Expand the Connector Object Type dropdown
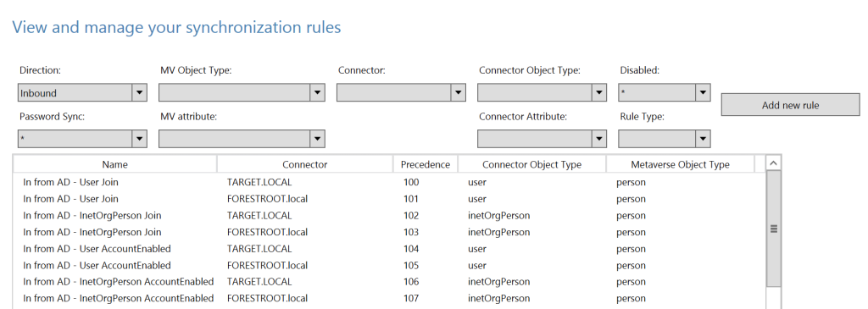This screenshot has height=309, width=868. [x=542, y=93]
